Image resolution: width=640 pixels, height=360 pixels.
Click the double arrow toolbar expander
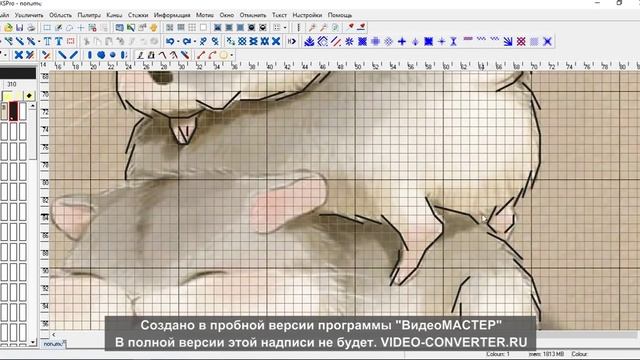292,41
